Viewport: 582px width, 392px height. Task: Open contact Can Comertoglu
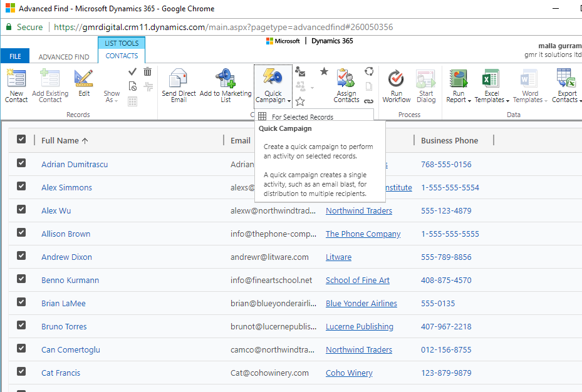click(71, 349)
